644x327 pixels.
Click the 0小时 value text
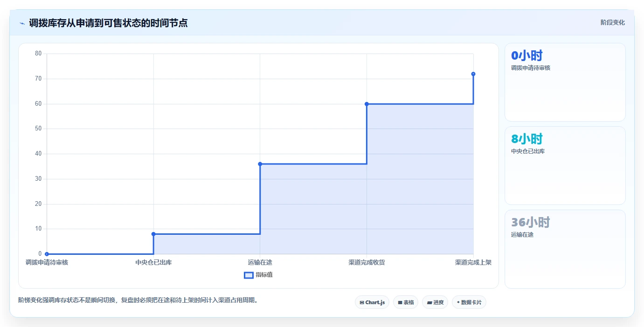(x=527, y=55)
